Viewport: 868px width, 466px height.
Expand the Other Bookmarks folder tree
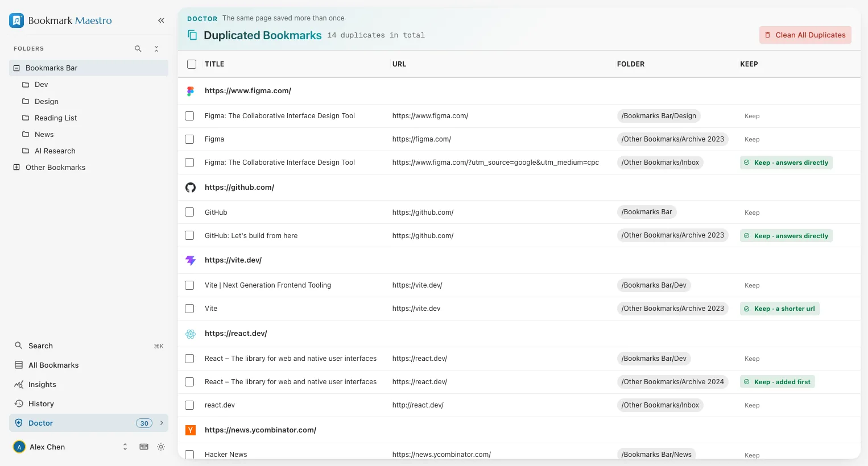(x=16, y=167)
